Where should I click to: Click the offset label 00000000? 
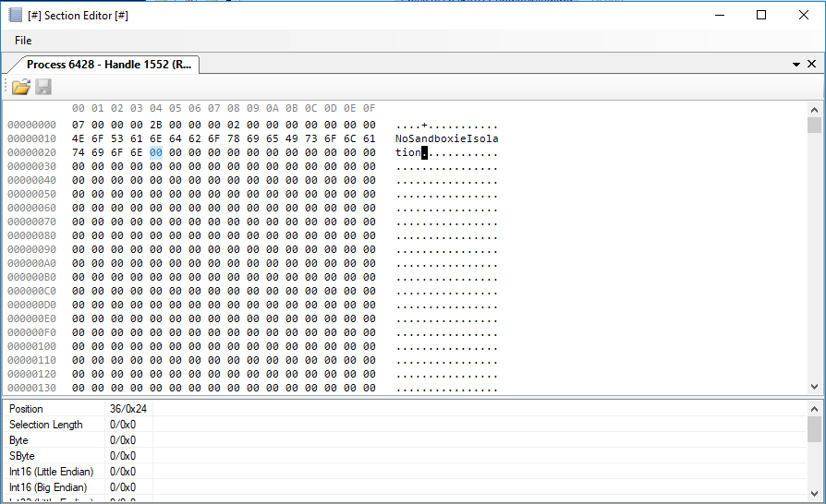click(x=31, y=125)
